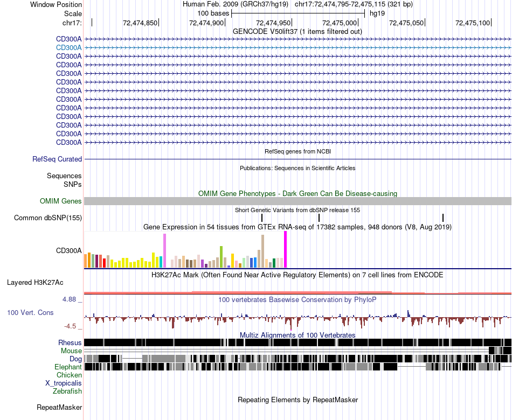Click the OMIM Genes track label
Viewport: 512px width, 420px height.
click(x=60, y=201)
